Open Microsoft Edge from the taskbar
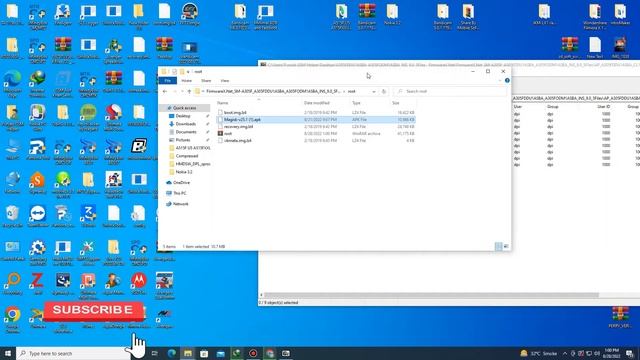 coord(171,353)
